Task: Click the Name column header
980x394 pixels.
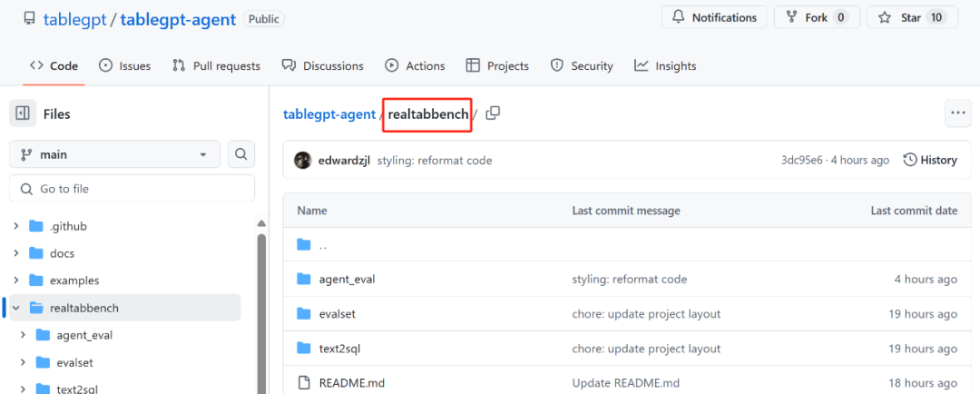Action: coord(312,211)
